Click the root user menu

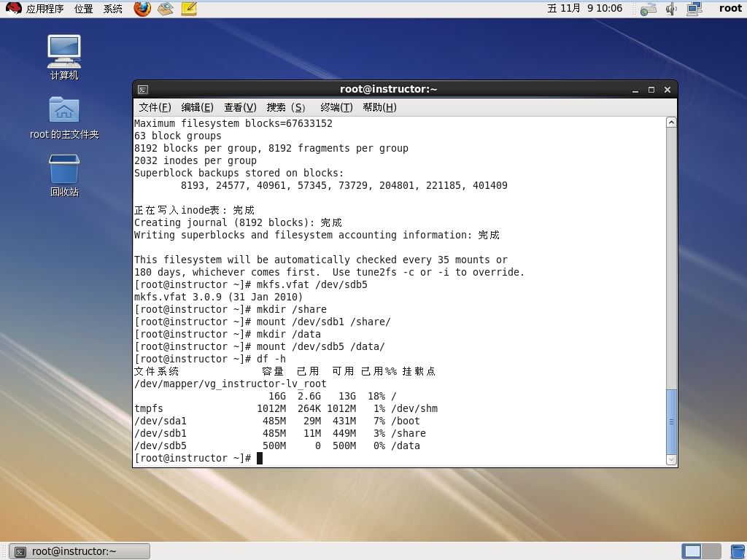point(730,8)
